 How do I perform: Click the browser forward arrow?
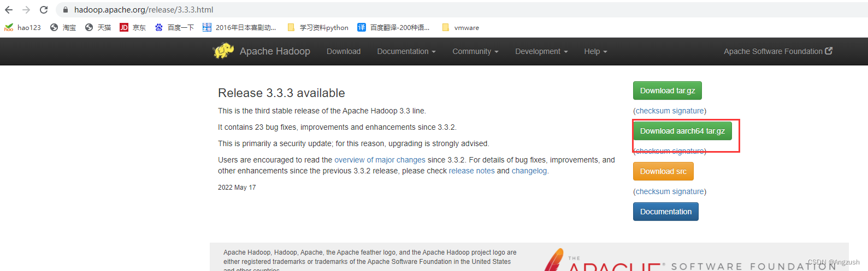pyautogui.click(x=26, y=10)
